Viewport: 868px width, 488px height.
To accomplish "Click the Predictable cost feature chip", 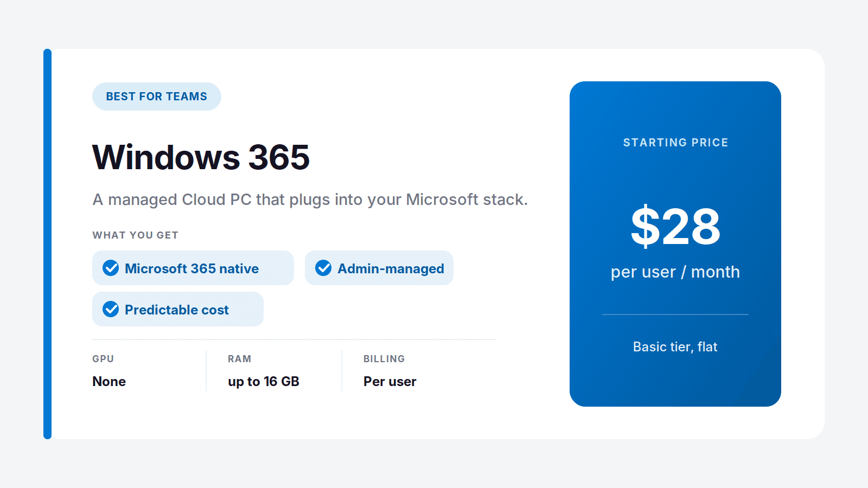I will (178, 309).
